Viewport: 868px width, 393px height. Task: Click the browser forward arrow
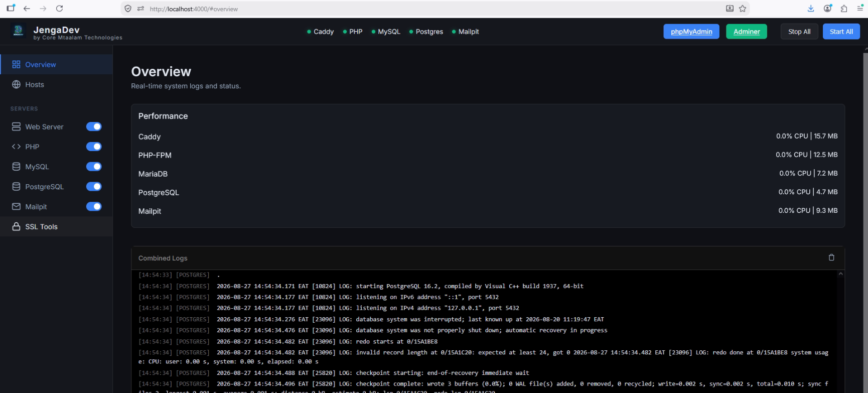[x=43, y=9]
